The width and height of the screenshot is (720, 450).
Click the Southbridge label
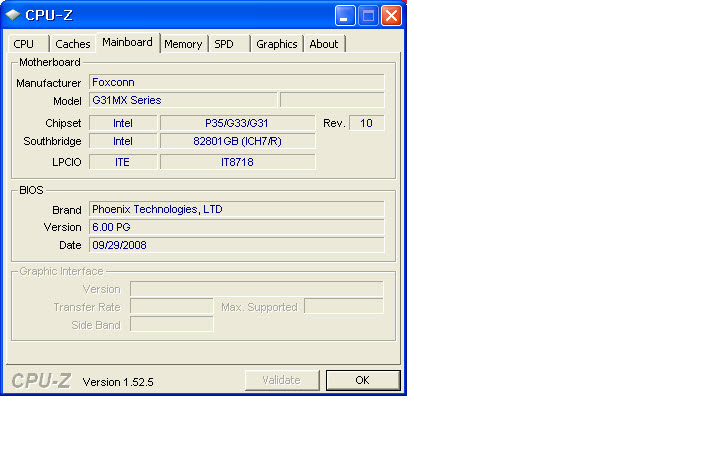(x=52, y=141)
